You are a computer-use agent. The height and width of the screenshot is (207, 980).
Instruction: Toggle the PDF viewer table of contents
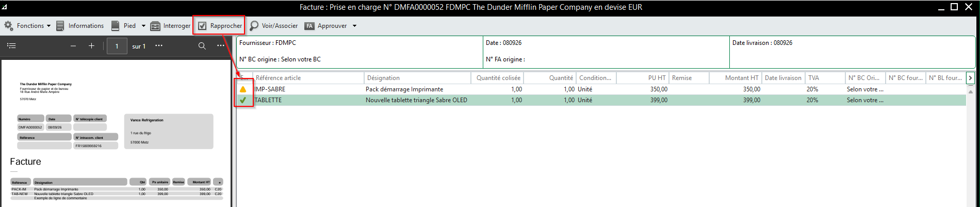click(11, 45)
